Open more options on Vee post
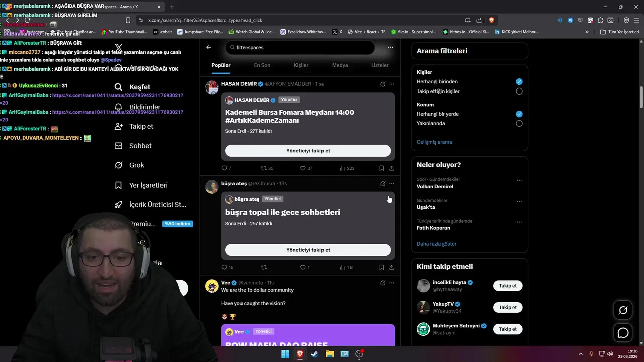644x362 pixels. click(x=392, y=283)
